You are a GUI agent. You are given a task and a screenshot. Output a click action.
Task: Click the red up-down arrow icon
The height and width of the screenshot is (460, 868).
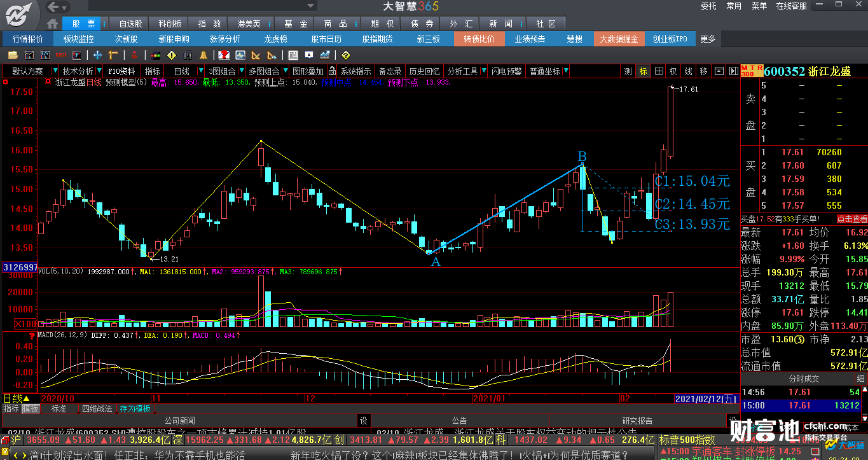tap(134, 55)
